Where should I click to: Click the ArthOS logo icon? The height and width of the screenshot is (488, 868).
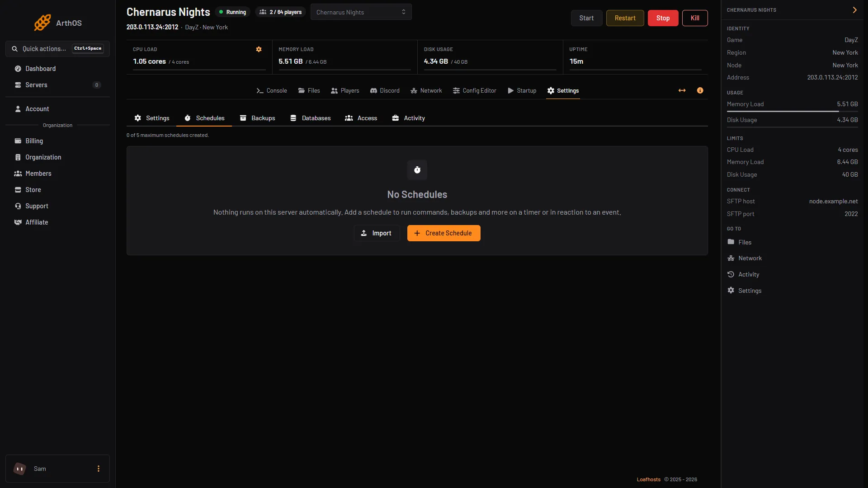coord(42,23)
